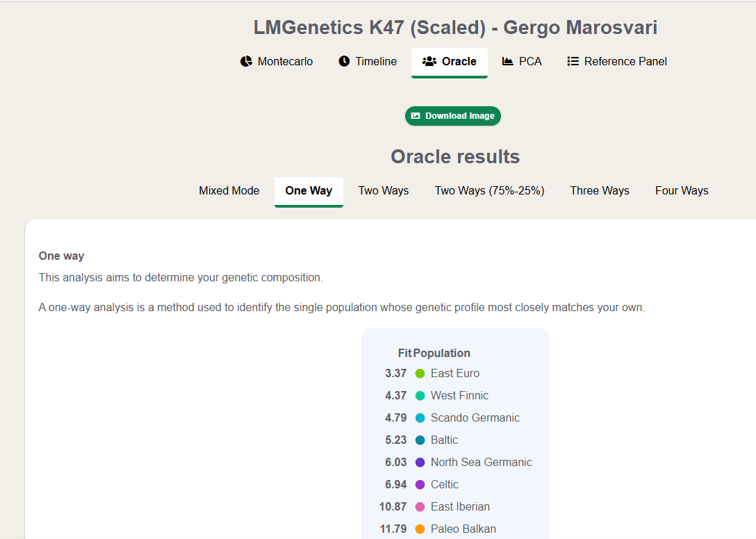Click the Oracle people group icon
Image resolution: width=756 pixels, height=539 pixels.
tap(429, 61)
